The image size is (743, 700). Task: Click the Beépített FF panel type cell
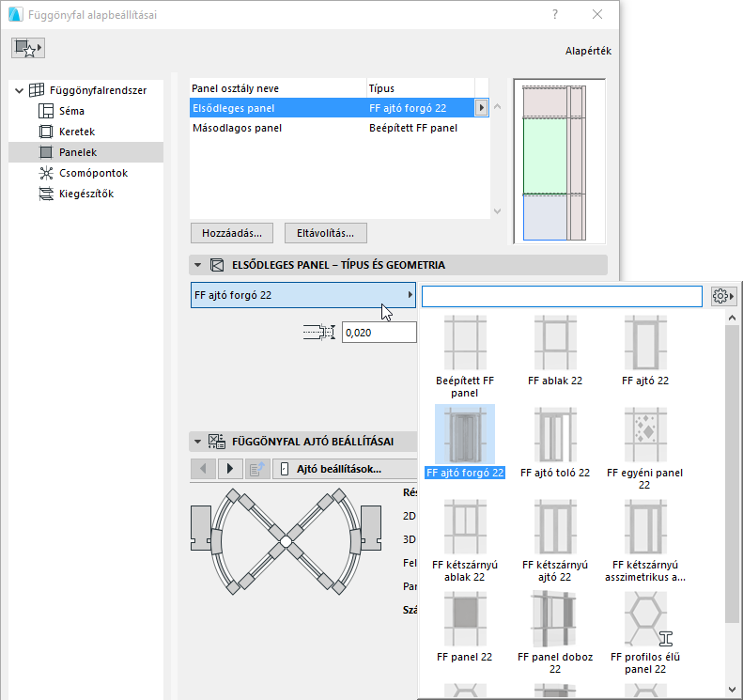[x=413, y=128]
